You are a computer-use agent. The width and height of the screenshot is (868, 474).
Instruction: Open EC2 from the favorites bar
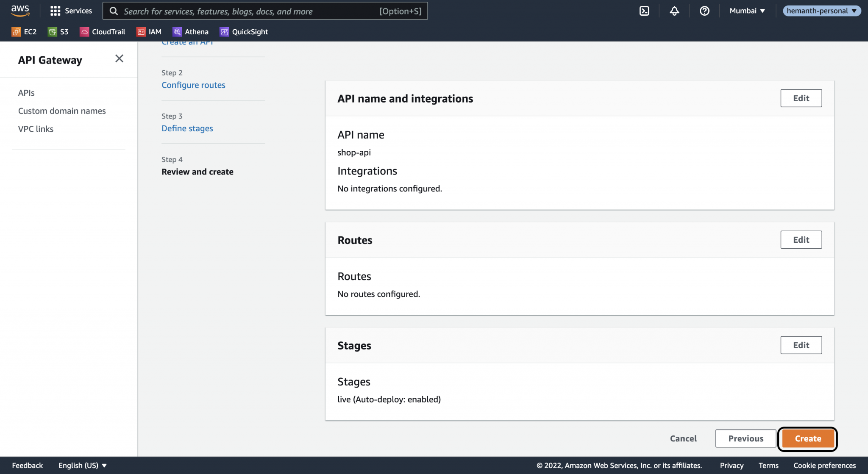tap(24, 31)
